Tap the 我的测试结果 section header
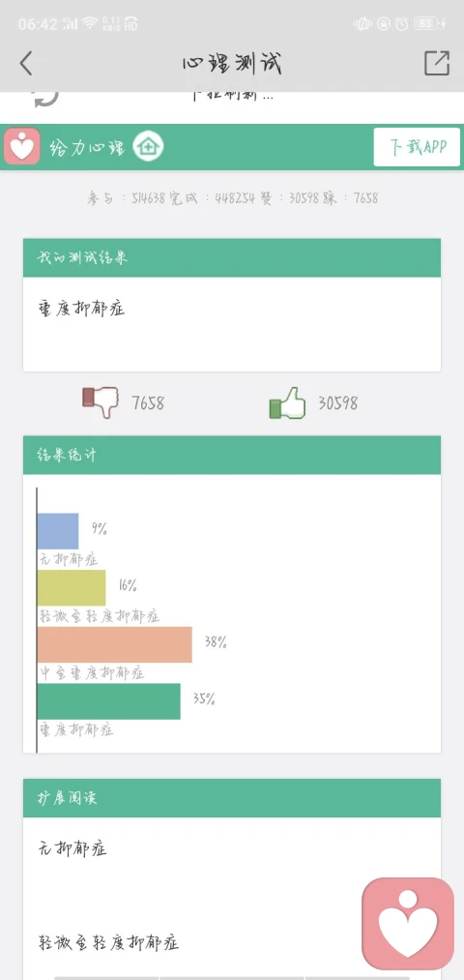The height and width of the screenshot is (980, 464). (x=232, y=257)
